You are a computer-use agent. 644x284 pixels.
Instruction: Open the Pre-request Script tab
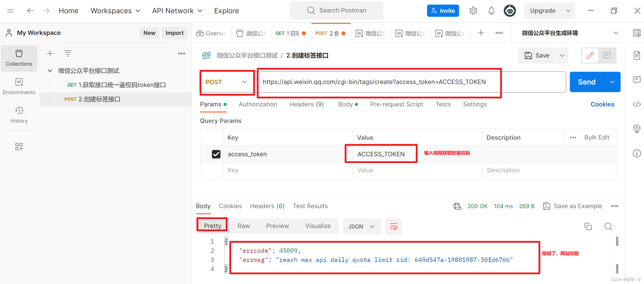pos(397,104)
